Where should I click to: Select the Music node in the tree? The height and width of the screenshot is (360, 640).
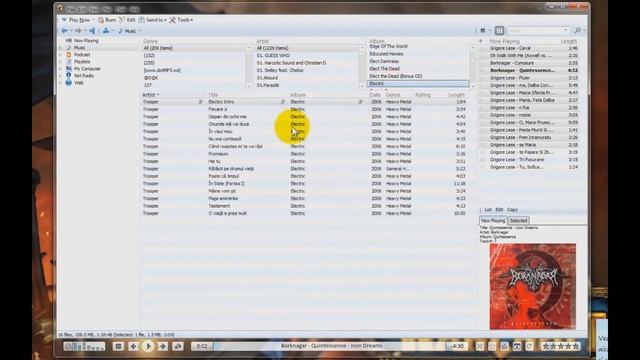coord(80,48)
